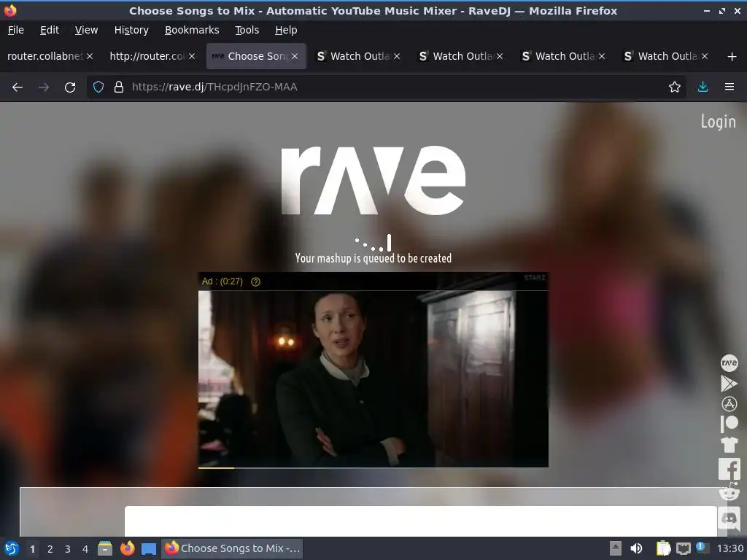This screenshot has height=560, width=747.
Task: Click the site security padlock icon
Action: (119, 87)
